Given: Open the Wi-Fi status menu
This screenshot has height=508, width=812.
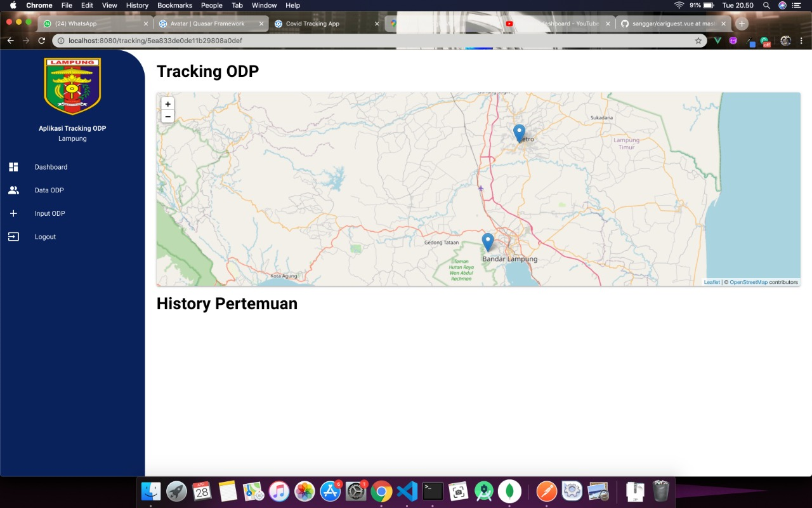Looking at the screenshot, I should [679, 5].
